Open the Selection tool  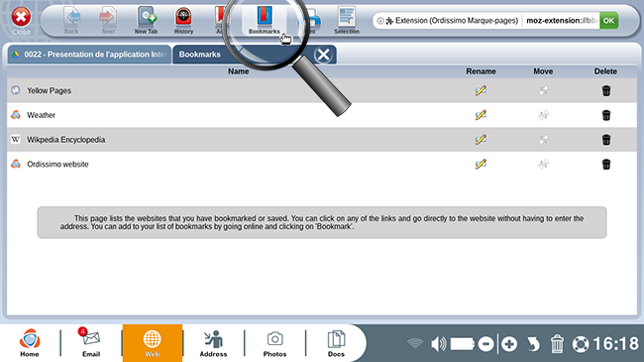[347, 20]
